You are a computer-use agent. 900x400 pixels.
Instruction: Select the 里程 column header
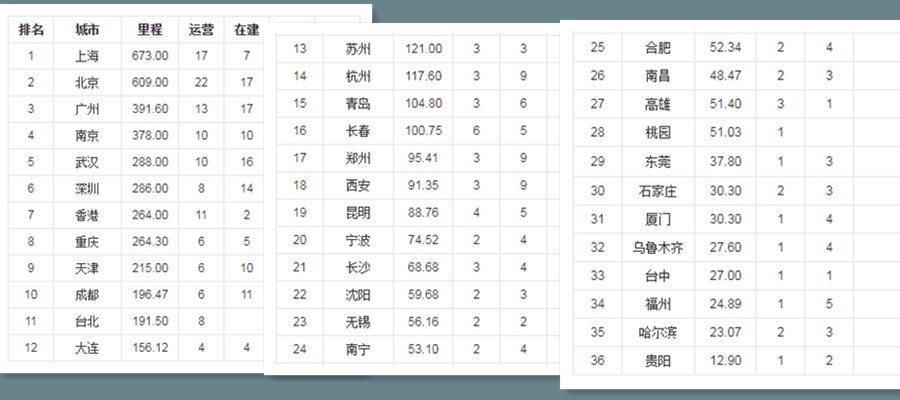149,30
